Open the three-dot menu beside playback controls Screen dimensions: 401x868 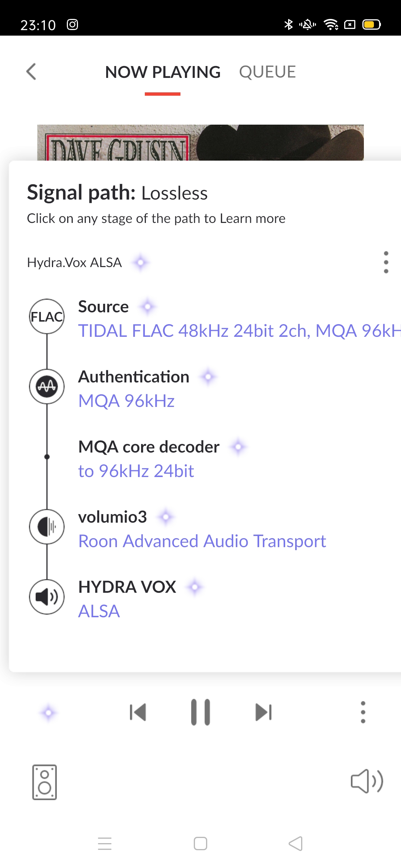tap(363, 712)
